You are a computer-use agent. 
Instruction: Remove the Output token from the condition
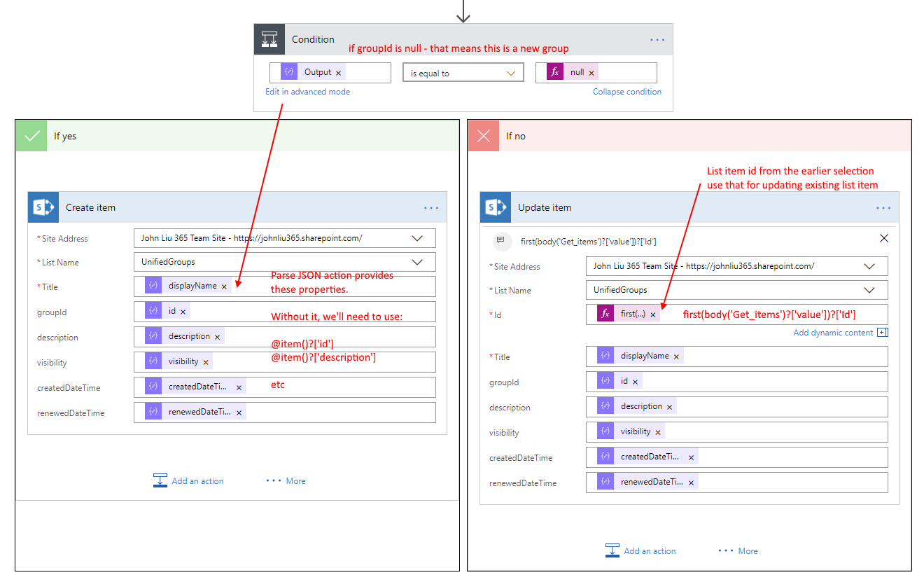[x=339, y=73]
